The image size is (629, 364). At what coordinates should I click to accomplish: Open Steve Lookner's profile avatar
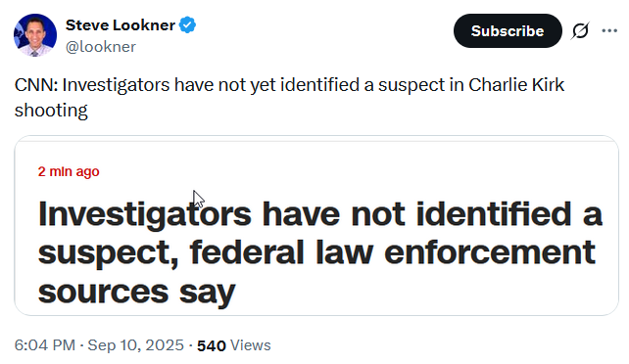pos(35,35)
